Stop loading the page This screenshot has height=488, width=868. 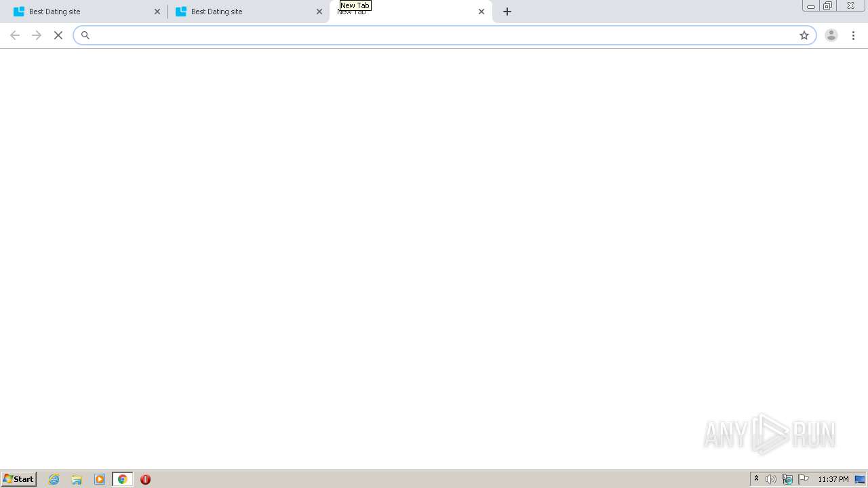[58, 35]
